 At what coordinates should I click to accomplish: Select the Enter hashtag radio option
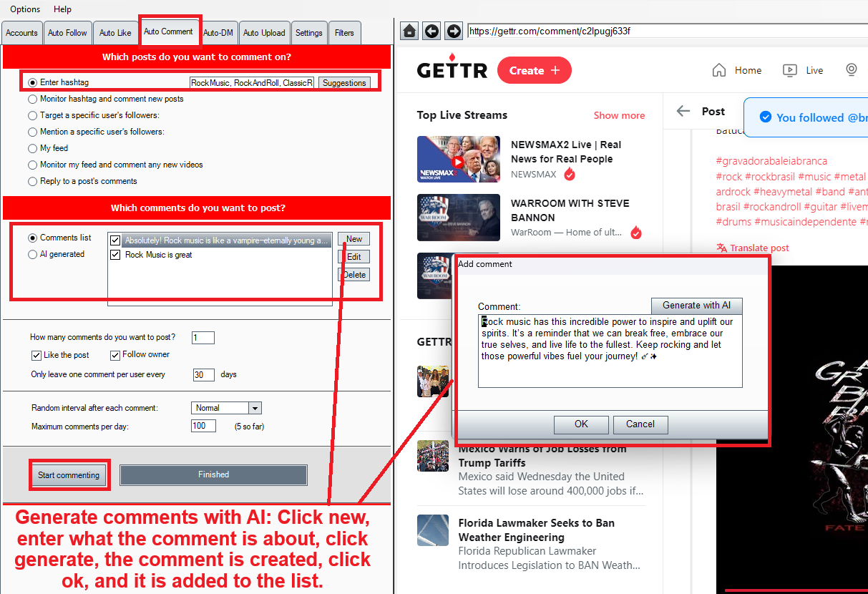coord(32,83)
